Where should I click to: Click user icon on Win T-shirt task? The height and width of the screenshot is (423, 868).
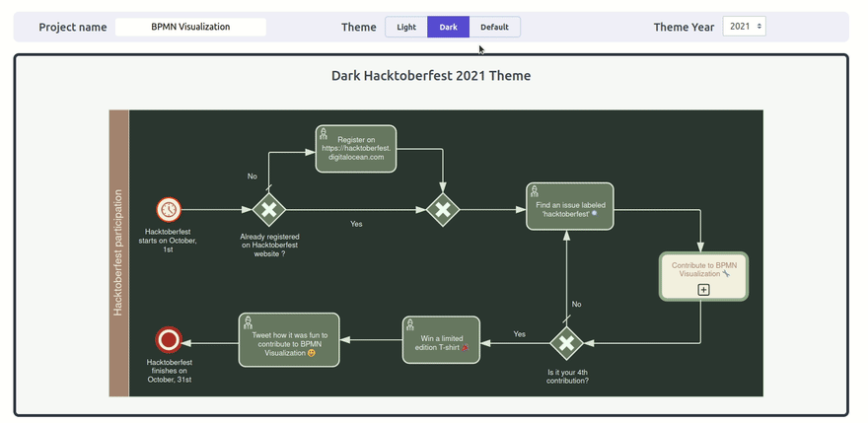pos(409,324)
